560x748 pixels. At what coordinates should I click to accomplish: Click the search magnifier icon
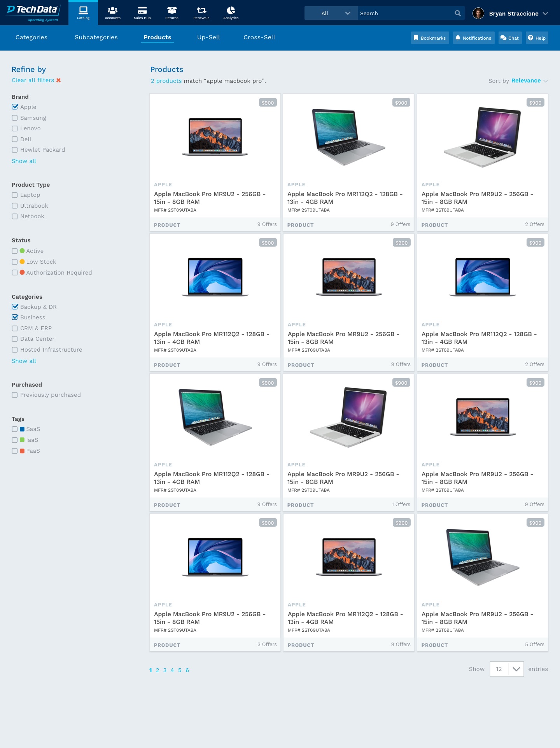(458, 13)
